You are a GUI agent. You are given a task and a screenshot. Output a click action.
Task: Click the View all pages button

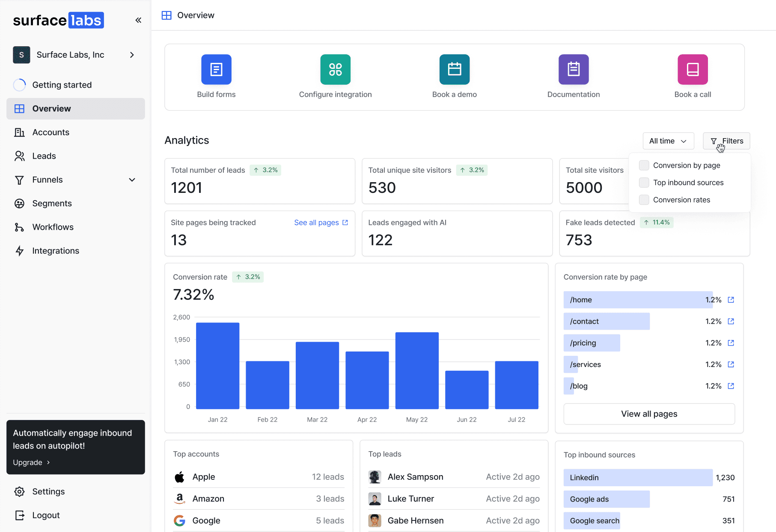pos(649,414)
